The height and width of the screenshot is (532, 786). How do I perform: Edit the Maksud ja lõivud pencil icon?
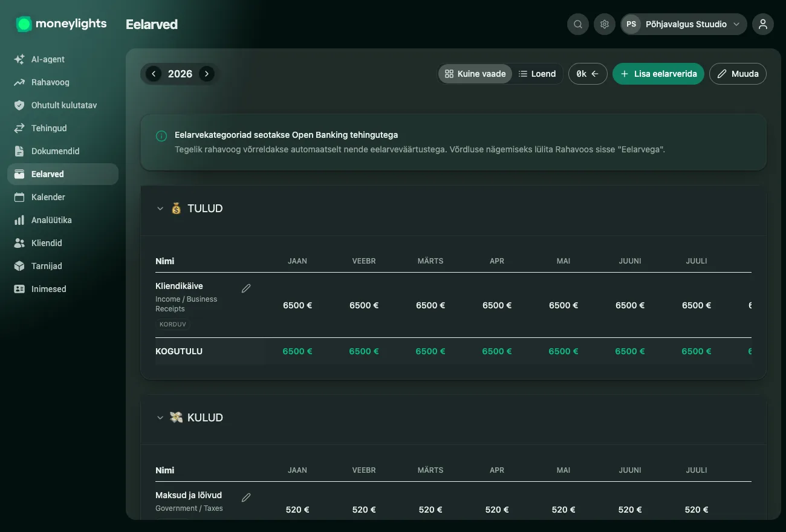[246, 498]
